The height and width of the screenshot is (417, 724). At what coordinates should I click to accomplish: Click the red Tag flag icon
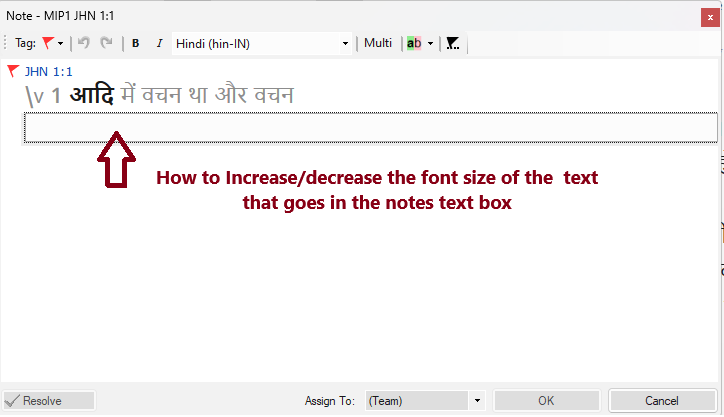pyautogui.click(x=48, y=43)
